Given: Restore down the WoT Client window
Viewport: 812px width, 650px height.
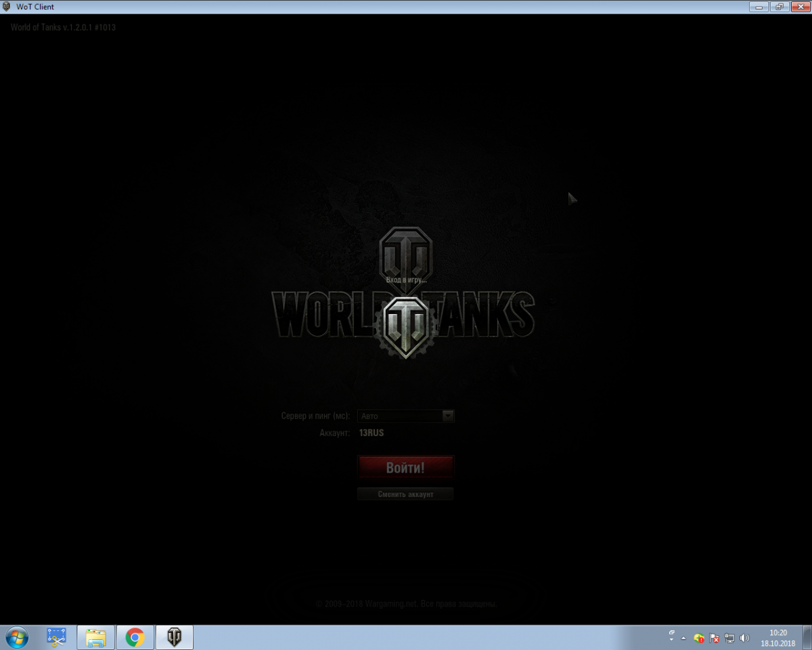Looking at the screenshot, I should click(x=780, y=7).
